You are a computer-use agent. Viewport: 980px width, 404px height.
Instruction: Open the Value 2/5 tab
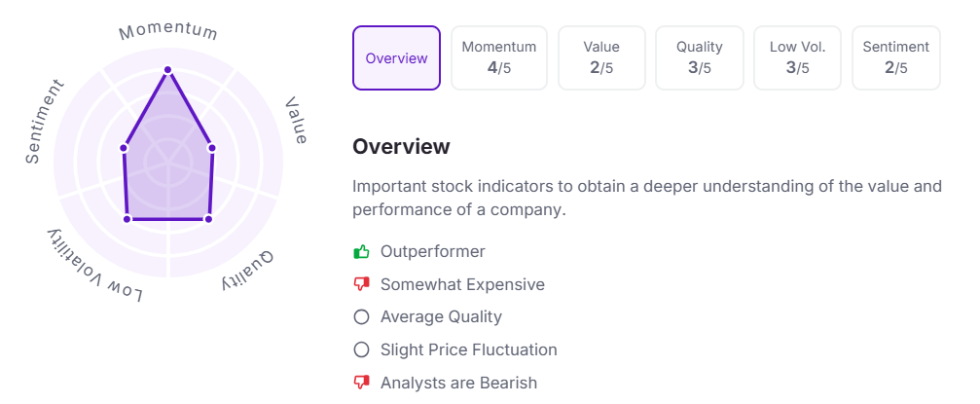pos(600,58)
